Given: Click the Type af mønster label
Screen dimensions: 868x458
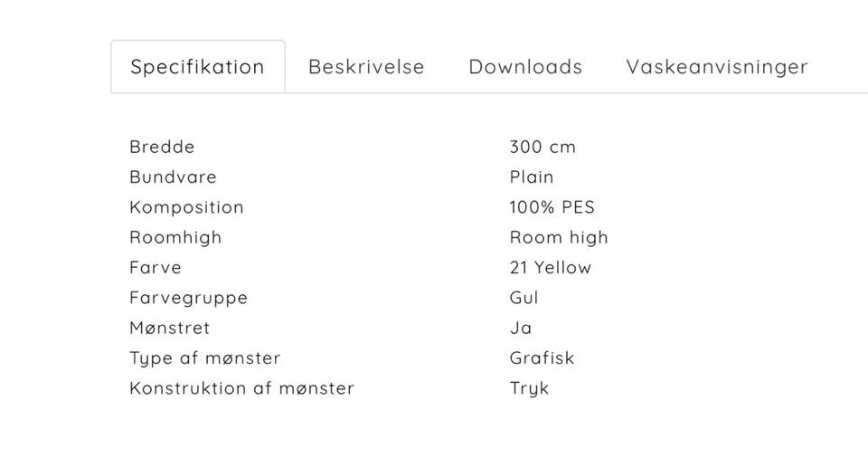Looking at the screenshot, I should (x=205, y=358).
